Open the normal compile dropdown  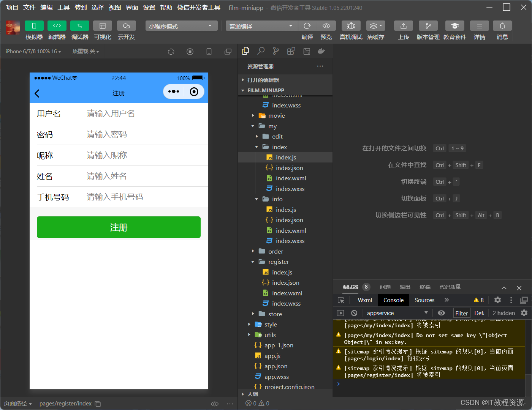tap(261, 26)
